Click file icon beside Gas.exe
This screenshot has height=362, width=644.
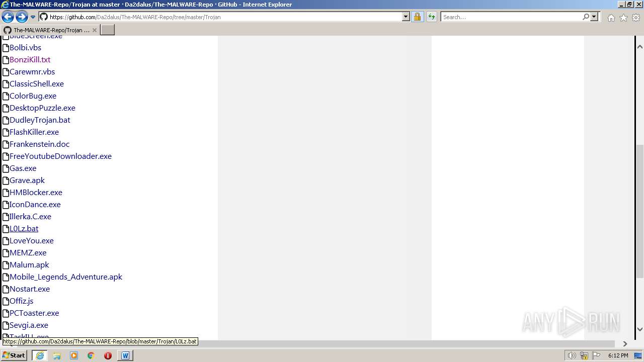(x=6, y=168)
